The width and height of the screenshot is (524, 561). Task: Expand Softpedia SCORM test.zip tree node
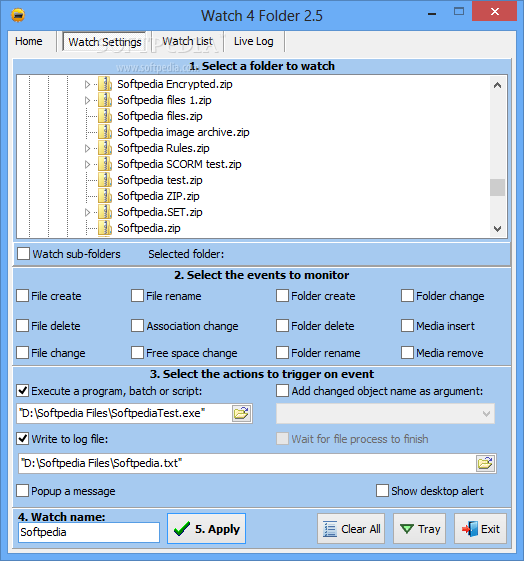pyautogui.click(x=87, y=165)
